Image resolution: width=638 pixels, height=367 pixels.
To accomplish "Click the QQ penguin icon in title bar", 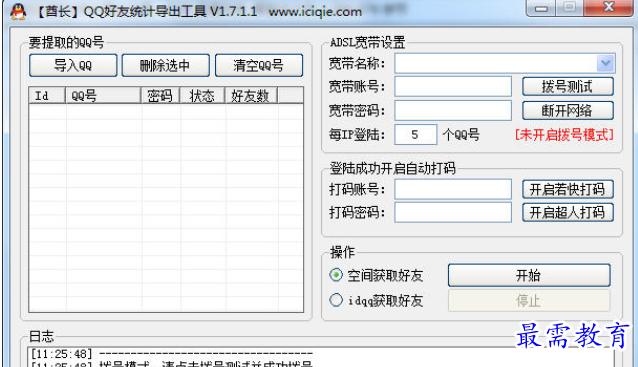I will [17, 11].
